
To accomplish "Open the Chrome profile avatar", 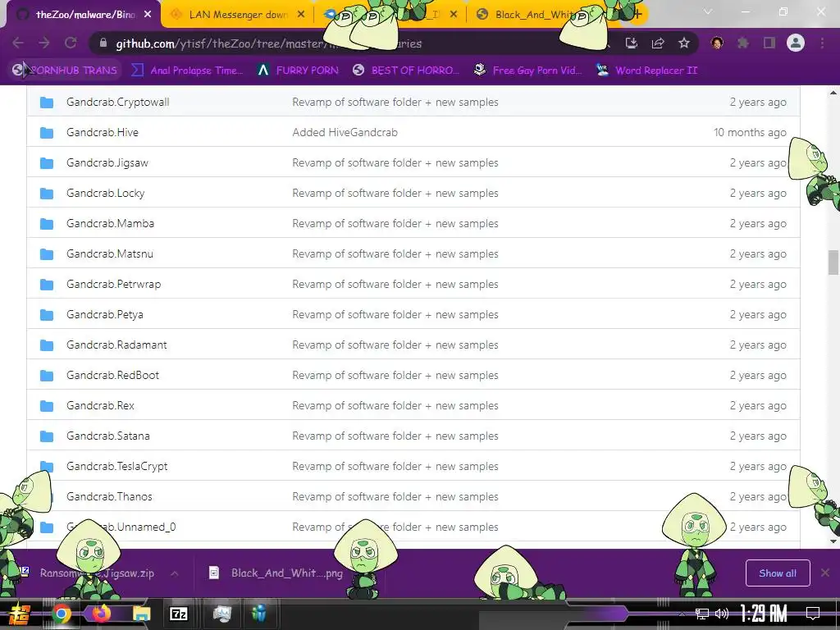I will pos(796,43).
